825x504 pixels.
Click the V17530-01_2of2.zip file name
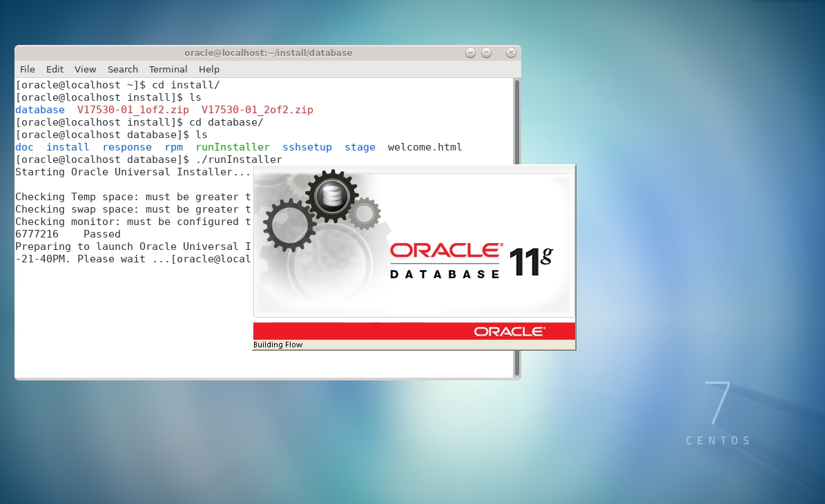pyautogui.click(x=258, y=110)
